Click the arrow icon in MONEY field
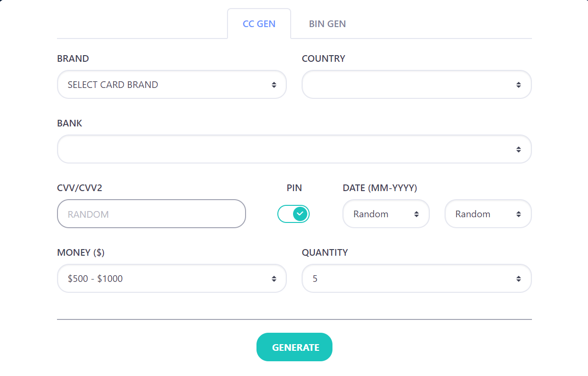Viewport: 588px width, 376px height. (274, 279)
